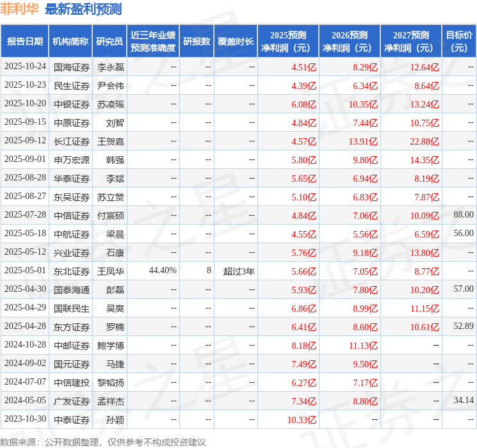The height and width of the screenshot is (448, 477).
Task: Click the 菲利华 stock name title
Action: coord(19,9)
